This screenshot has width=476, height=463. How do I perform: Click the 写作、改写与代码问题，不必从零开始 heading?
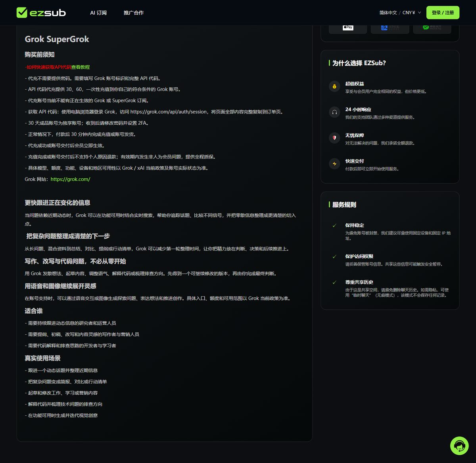[75, 261]
